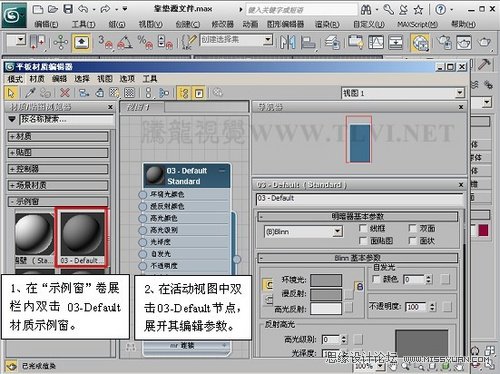Open the MAXScript menu

[x=417, y=24]
